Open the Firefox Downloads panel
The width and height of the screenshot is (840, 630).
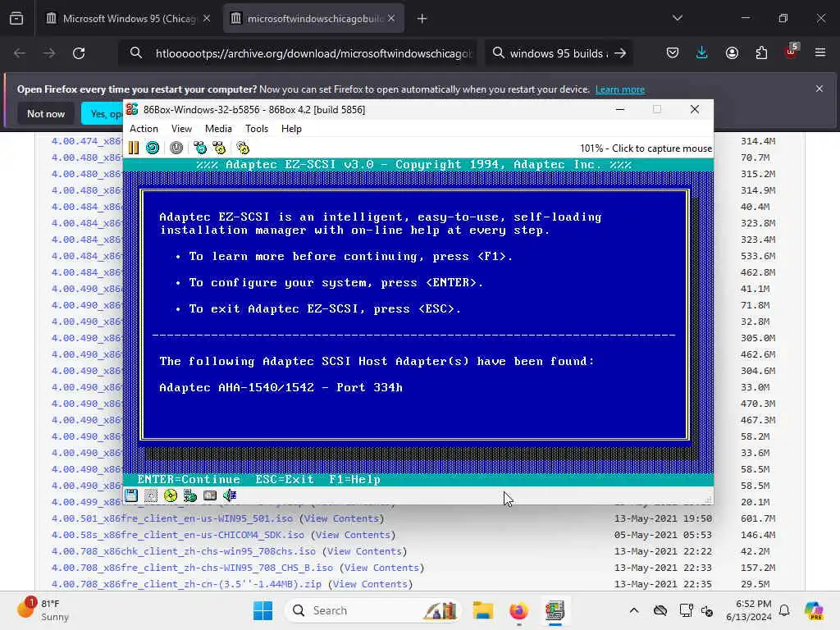coord(702,53)
